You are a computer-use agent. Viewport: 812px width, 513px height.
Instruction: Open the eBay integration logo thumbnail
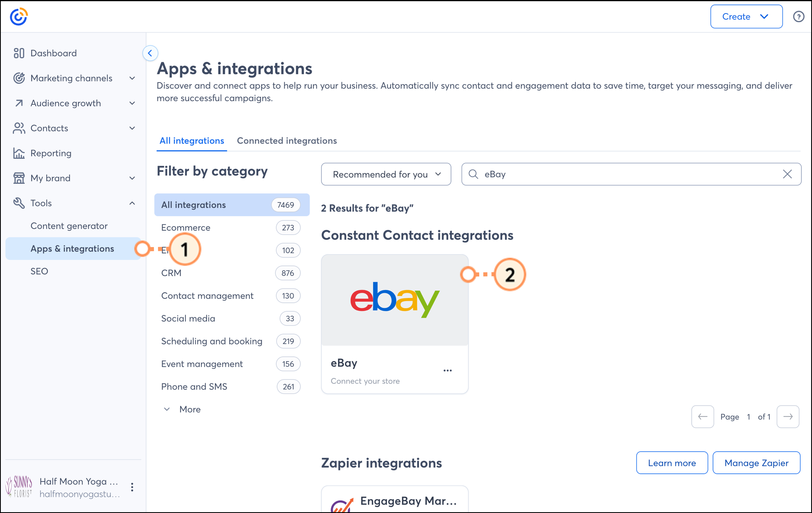tap(395, 300)
